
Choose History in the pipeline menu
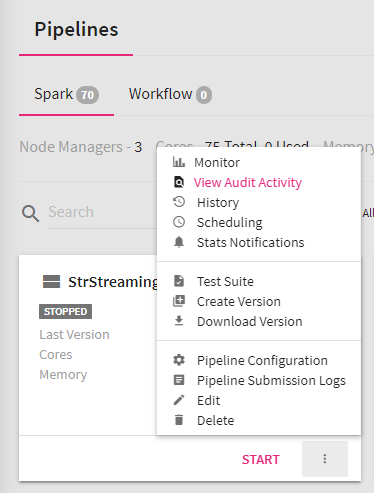coord(218,203)
